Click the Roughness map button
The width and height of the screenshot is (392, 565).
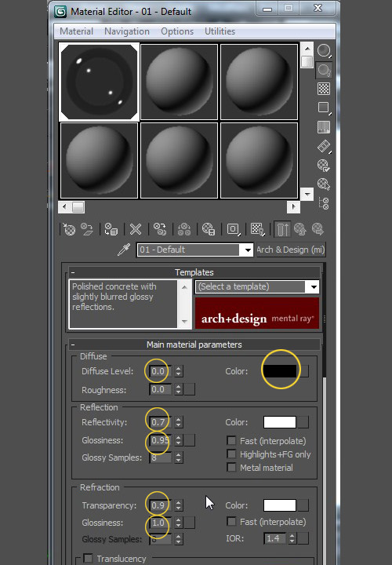point(190,389)
